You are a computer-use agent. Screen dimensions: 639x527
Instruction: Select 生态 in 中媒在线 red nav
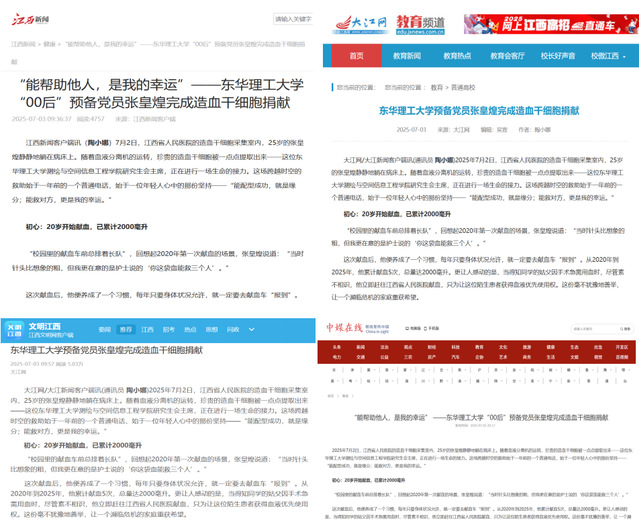point(574,347)
